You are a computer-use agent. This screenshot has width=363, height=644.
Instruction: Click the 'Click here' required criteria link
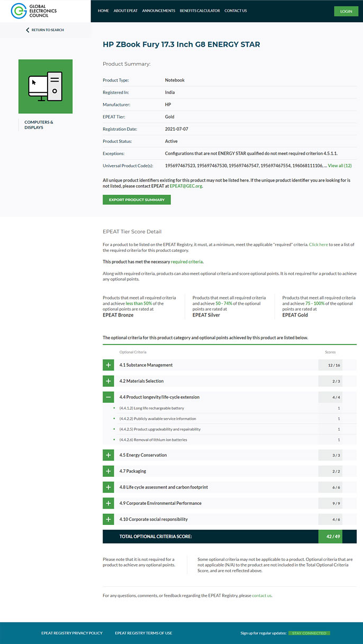pos(319,244)
